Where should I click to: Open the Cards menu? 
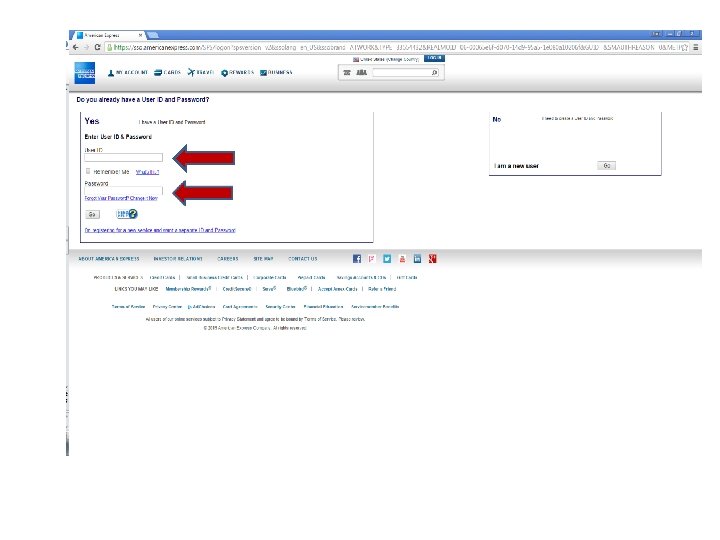click(167, 73)
